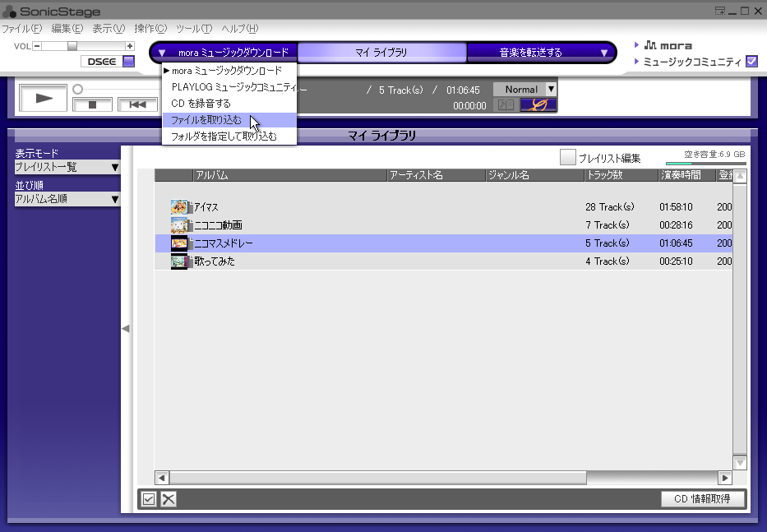
Task: Switch to the マイ ライブラリ tab
Action: [381, 53]
